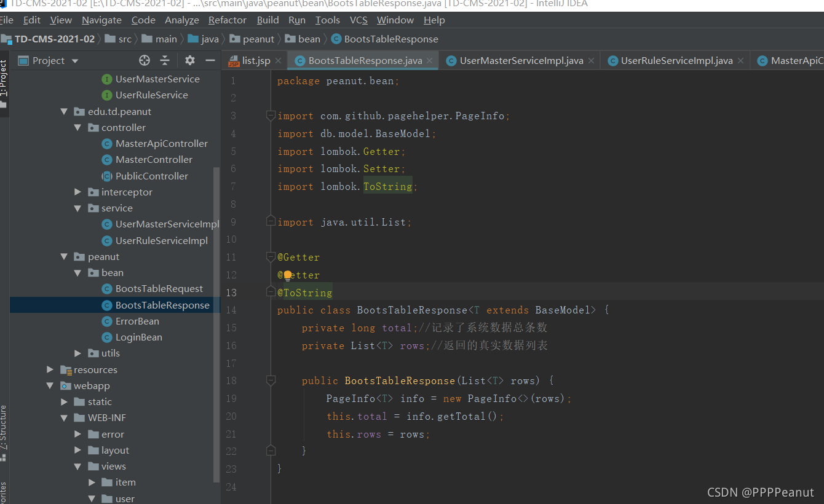Screen dimensions: 824x504
Task: Open the Analyze menu
Action: pyautogui.click(x=182, y=20)
